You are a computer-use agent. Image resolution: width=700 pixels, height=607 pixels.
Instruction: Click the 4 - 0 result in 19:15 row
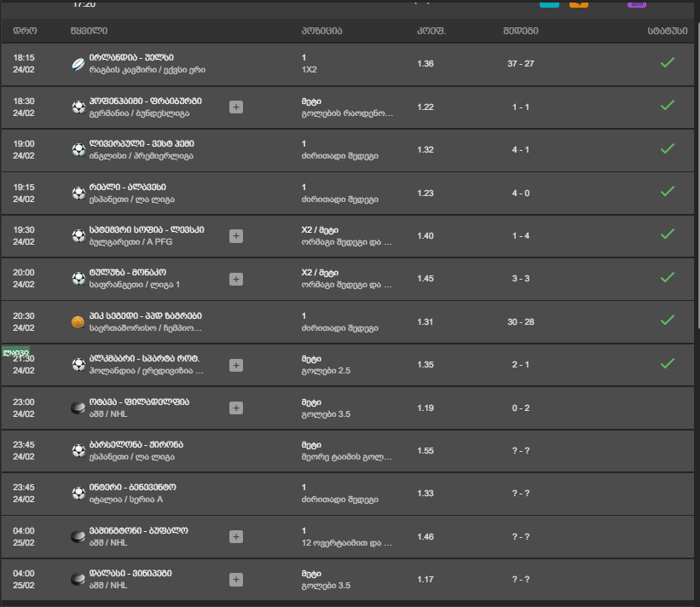click(521, 194)
